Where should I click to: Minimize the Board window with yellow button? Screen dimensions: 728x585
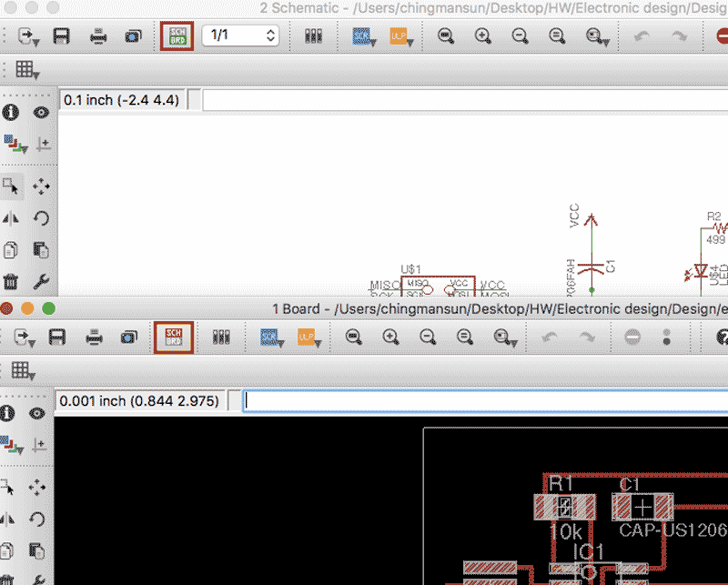click(x=27, y=308)
